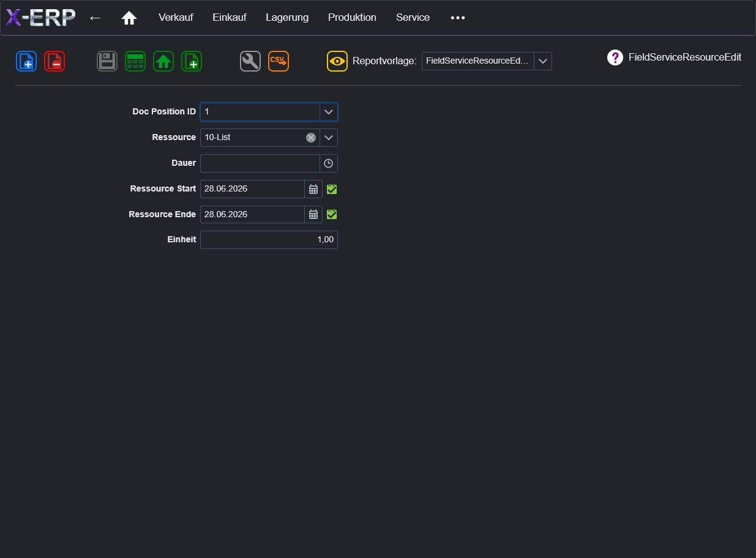756x558 pixels.
Task: Click the Dauer input field
Action: pyautogui.click(x=260, y=163)
